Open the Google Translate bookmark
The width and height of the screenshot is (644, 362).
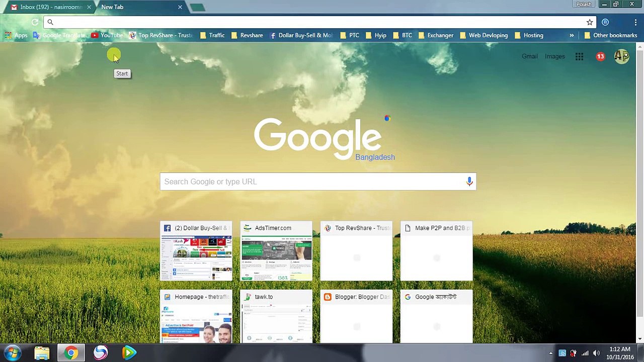[59, 35]
